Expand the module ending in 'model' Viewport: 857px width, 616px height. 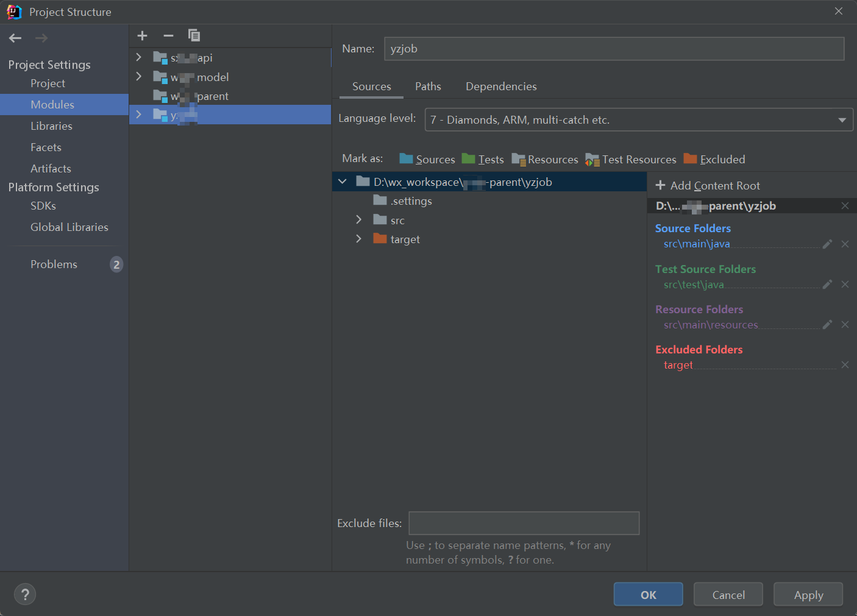pos(138,76)
